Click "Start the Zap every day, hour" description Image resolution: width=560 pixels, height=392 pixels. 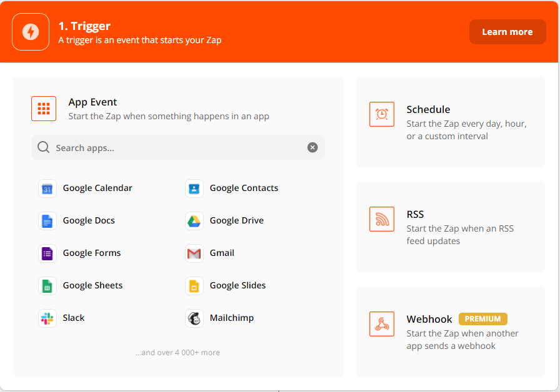coord(466,130)
